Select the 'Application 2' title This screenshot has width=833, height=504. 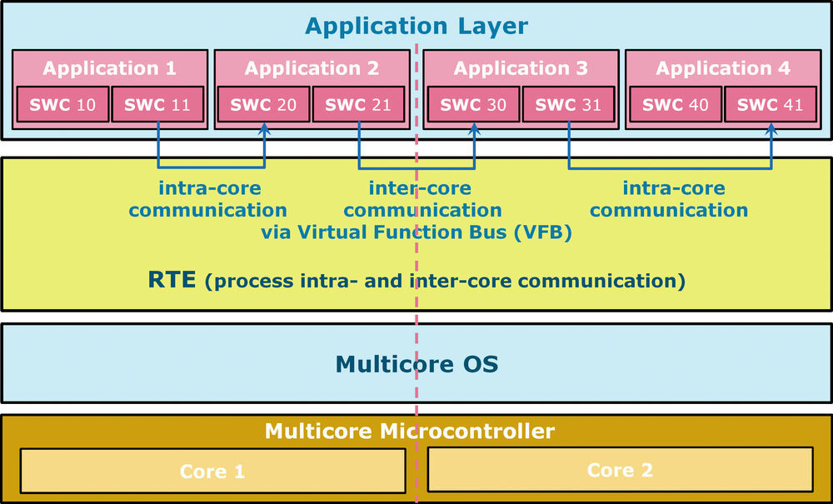tap(312, 68)
